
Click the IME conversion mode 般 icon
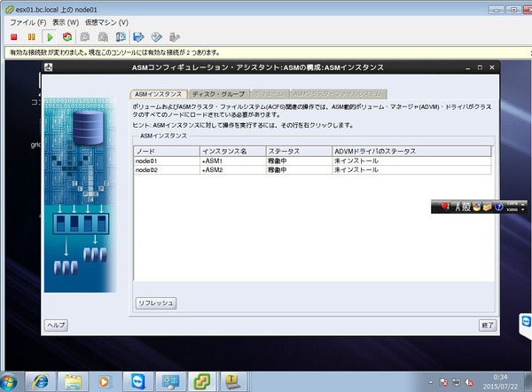(x=465, y=207)
